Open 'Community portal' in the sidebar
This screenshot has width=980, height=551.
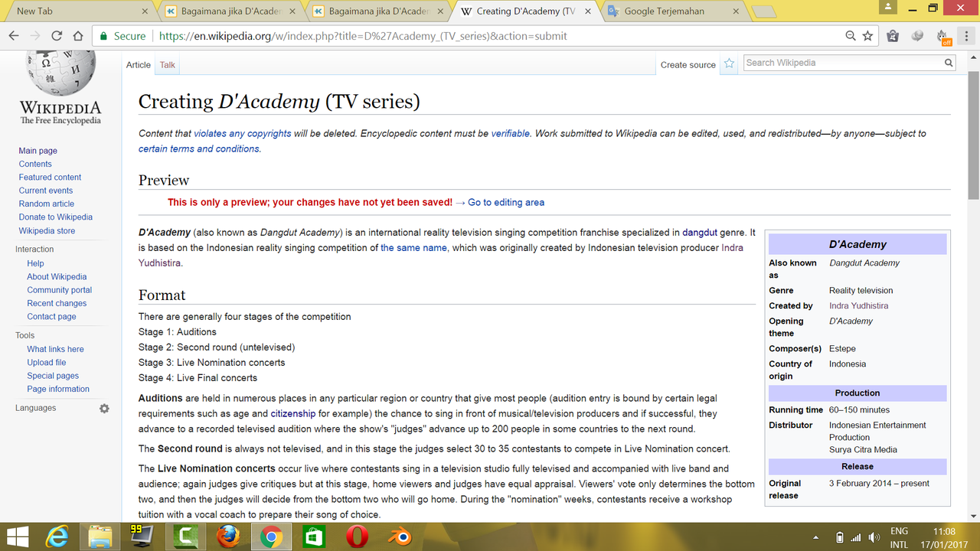click(60, 290)
